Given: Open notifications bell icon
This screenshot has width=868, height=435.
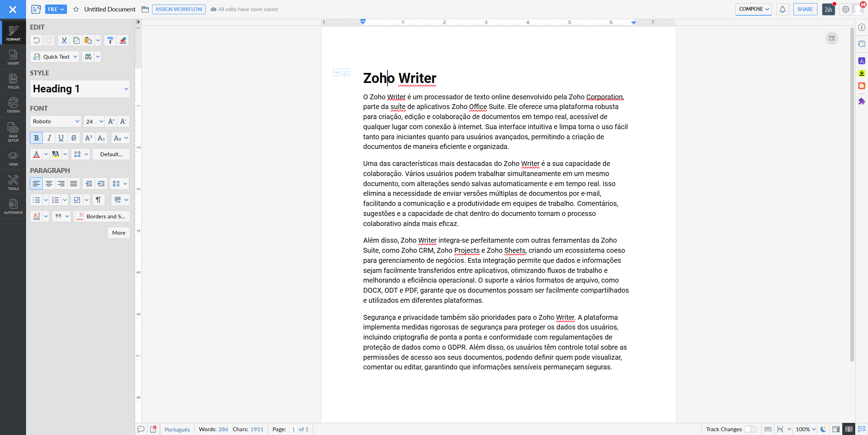Looking at the screenshot, I should [783, 9].
